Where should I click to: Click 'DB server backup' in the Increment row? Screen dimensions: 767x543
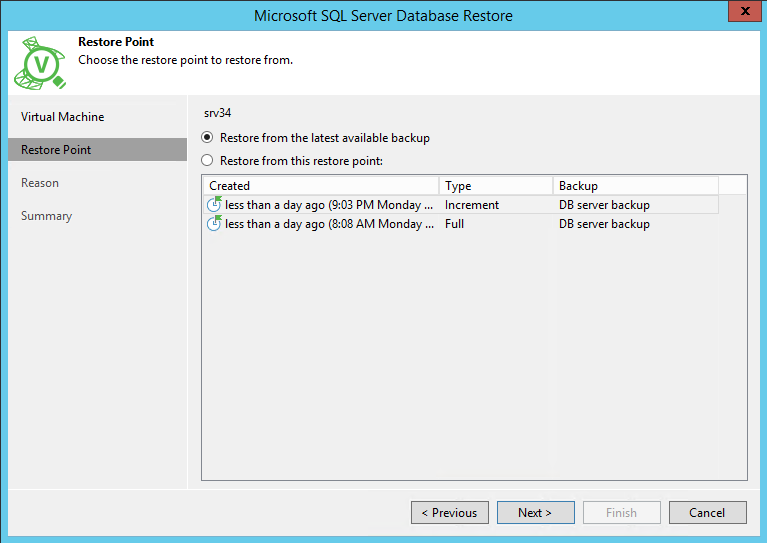[604, 205]
